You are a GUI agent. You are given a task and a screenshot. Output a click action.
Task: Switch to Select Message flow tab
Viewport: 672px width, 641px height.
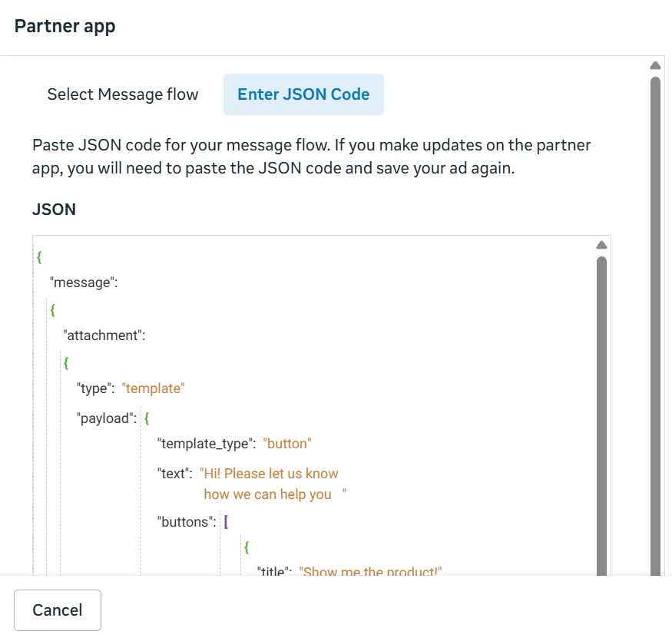click(x=123, y=94)
